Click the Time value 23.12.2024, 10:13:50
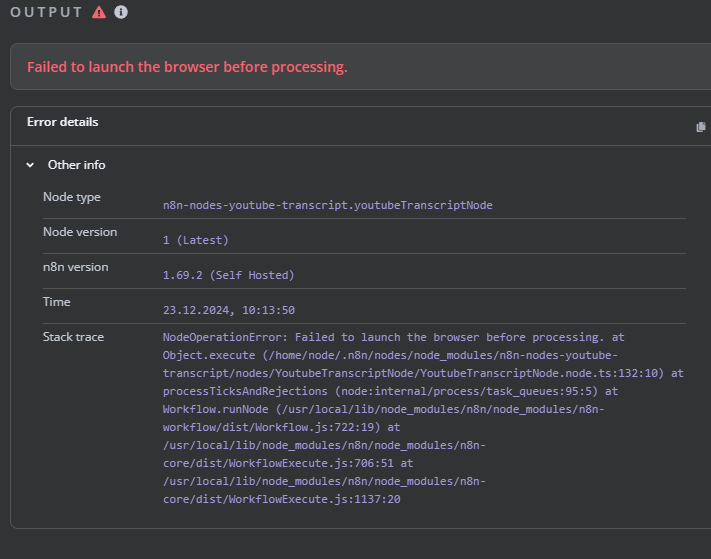 (x=229, y=310)
